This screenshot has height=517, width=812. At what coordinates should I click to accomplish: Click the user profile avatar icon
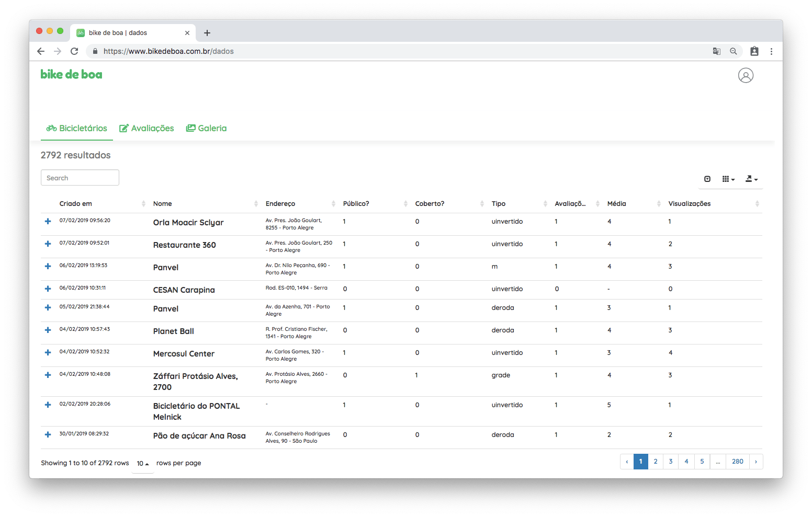pos(746,75)
